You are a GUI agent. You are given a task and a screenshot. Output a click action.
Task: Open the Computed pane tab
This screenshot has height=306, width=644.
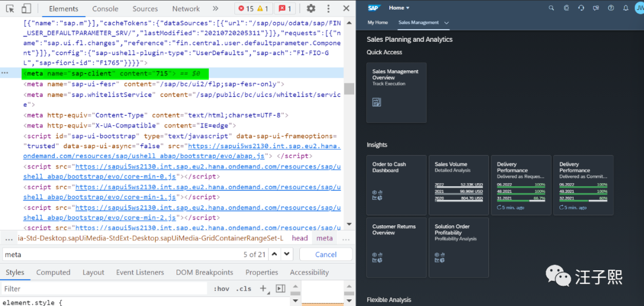coord(54,273)
